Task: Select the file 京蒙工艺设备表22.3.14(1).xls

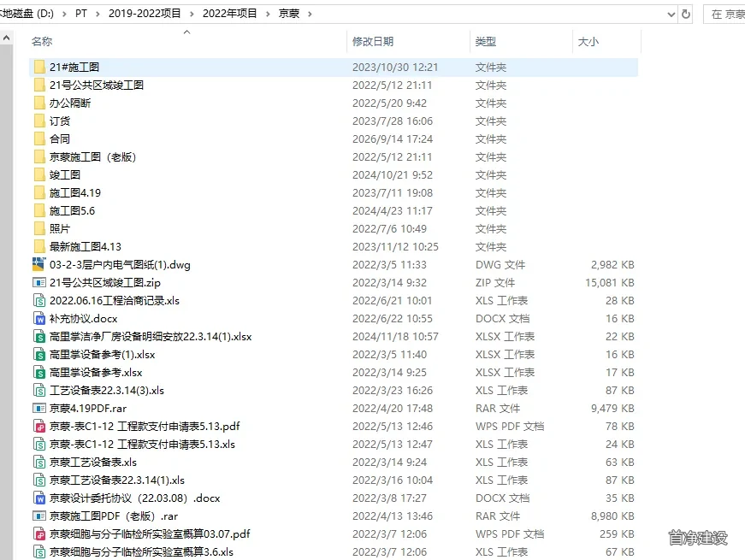Action: tap(117, 480)
